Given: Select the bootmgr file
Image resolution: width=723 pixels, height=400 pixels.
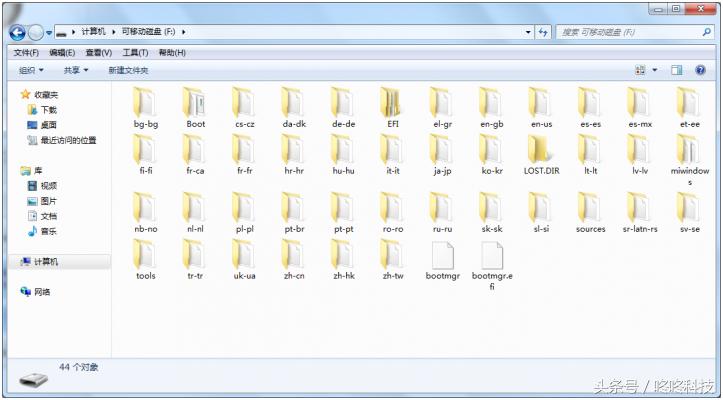Looking at the screenshot, I should click(442, 259).
